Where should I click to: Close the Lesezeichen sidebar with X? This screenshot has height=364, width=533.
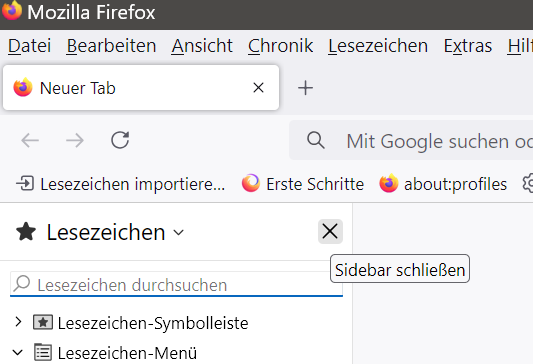point(330,231)
